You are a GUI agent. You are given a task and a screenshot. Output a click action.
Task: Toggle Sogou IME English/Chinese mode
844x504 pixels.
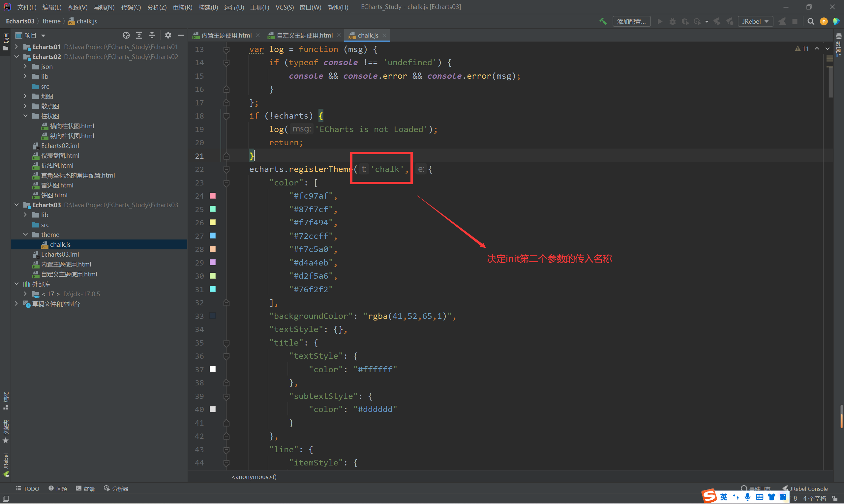click(x=724, y=497)
